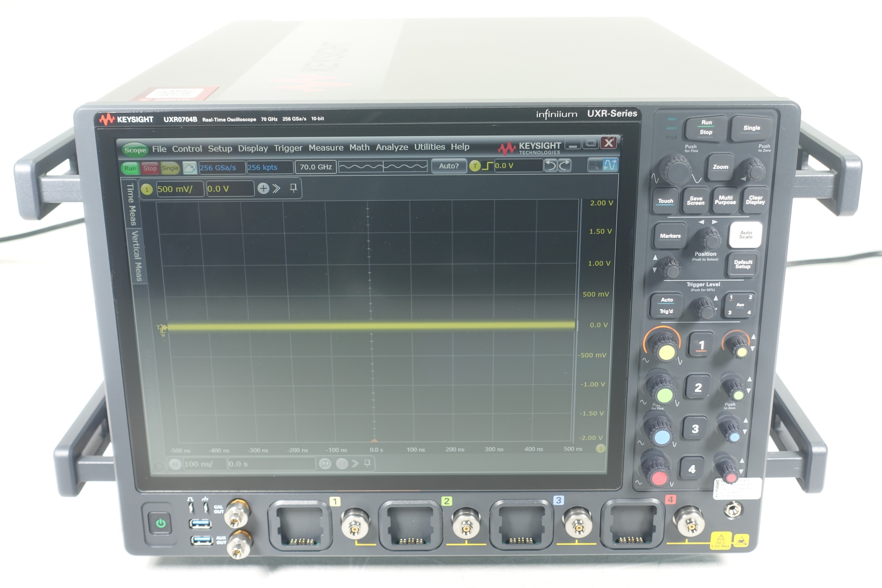882x588 pixels.
Task: Expand channel toolbar with double chevron
Action: tap(276, 188)
